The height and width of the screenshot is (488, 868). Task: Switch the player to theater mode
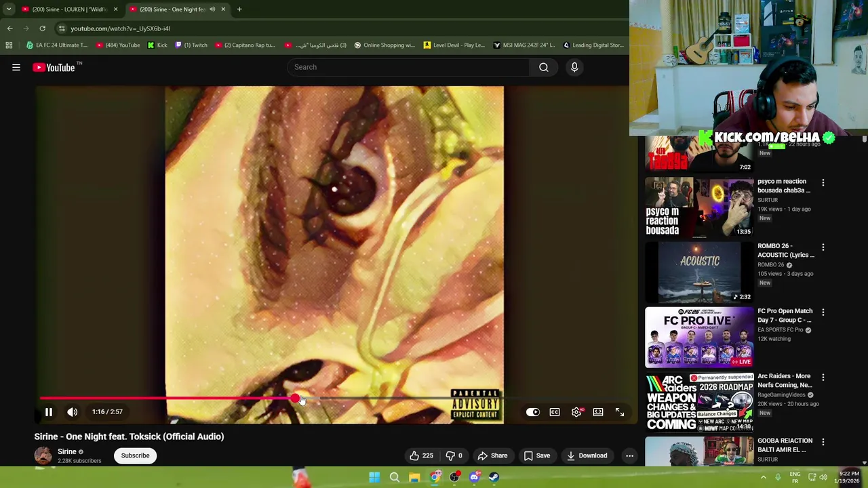[598, 412]
